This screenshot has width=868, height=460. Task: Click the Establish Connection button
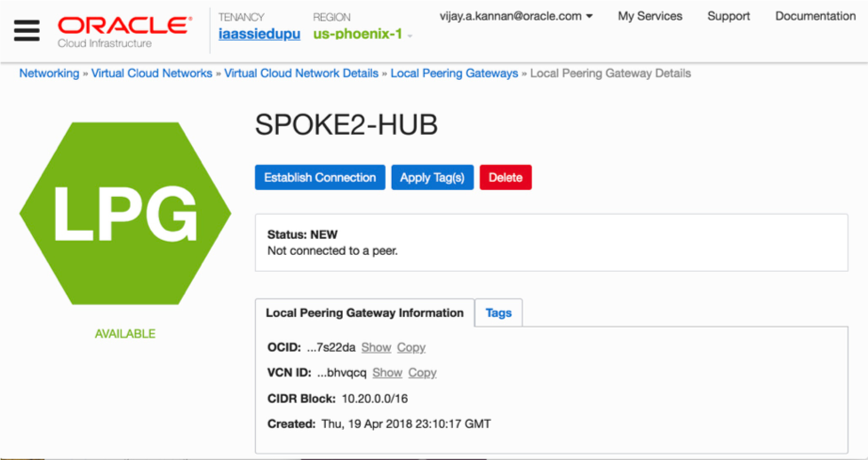(320, 178)
